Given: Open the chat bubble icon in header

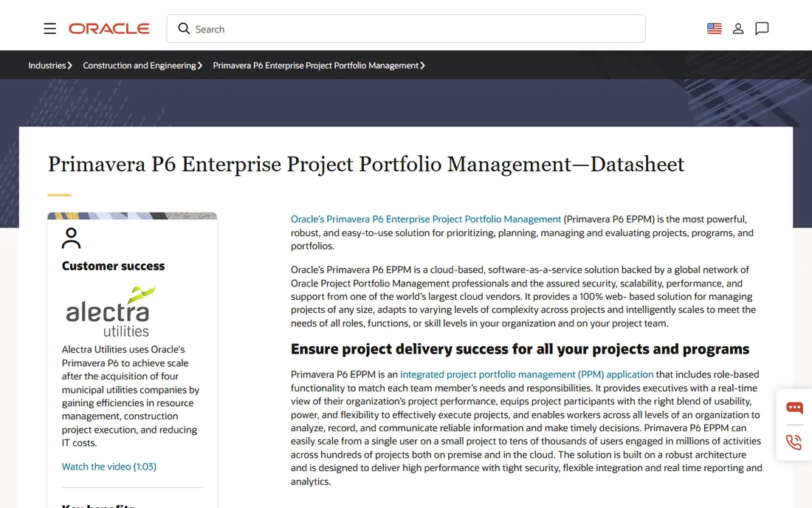Looking at the screenshot, I should tap(762, 29).
